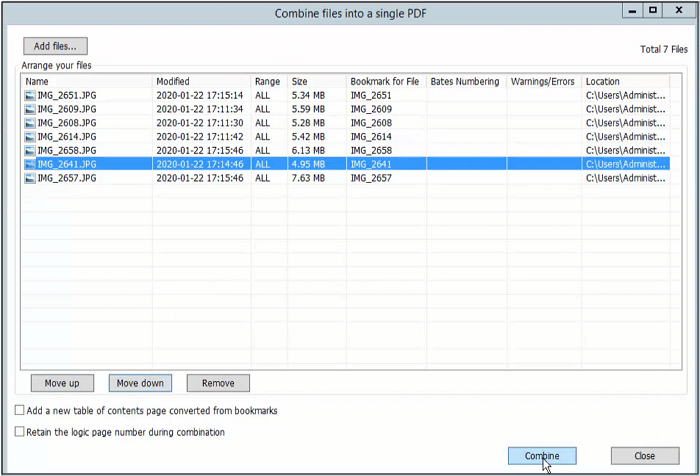Click the image icon beside IMG_2609.JPG
This screenshot has width=700, height=476.
click(30, 109)
